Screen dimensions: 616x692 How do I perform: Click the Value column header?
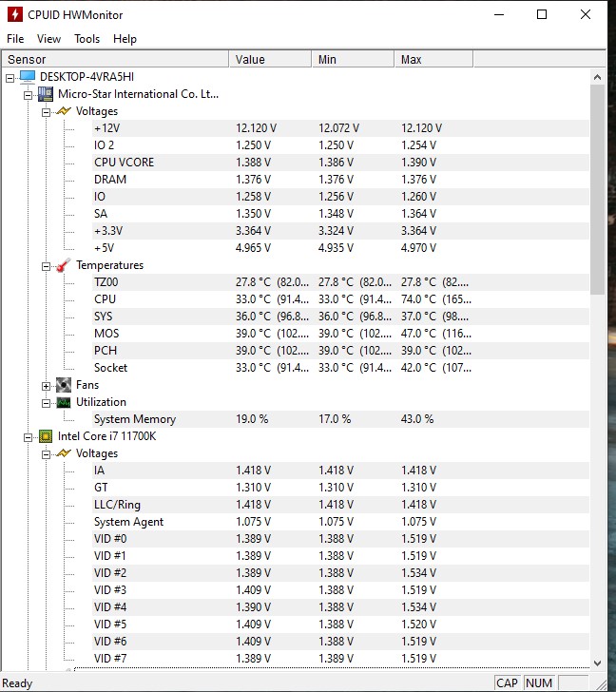[270, 59]
